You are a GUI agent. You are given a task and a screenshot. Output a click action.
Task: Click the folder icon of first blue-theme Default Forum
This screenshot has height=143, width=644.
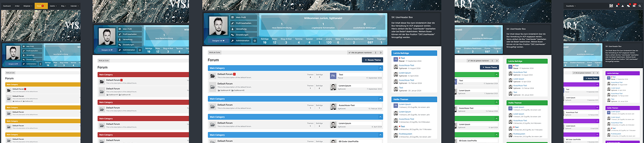[213, 76]
